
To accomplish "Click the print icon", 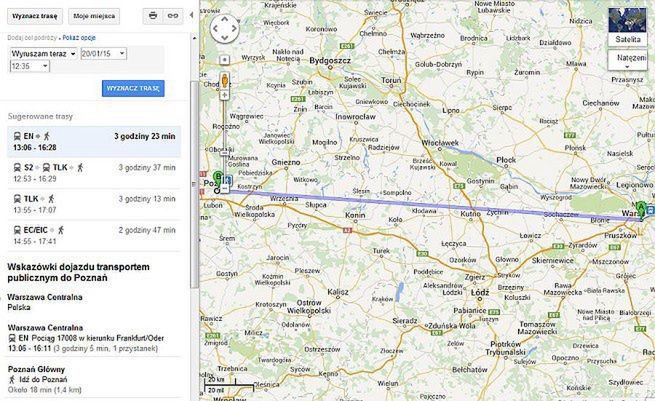I will [x=153, y=16].
